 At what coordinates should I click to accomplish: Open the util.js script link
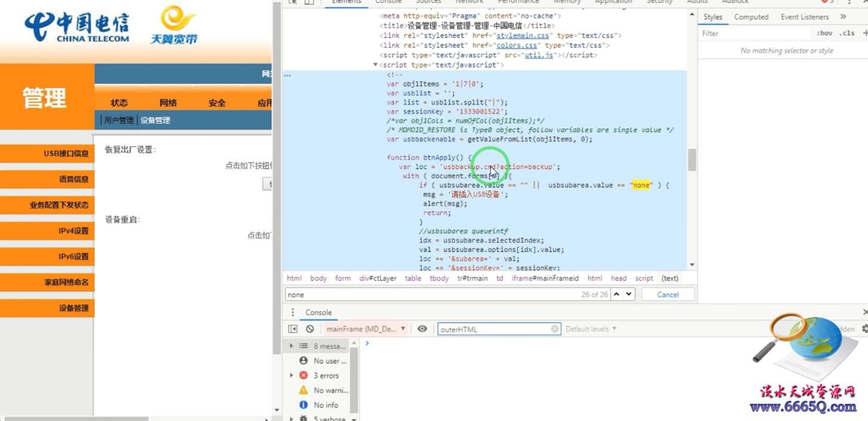pyautogui.click(x=539, y=55)
